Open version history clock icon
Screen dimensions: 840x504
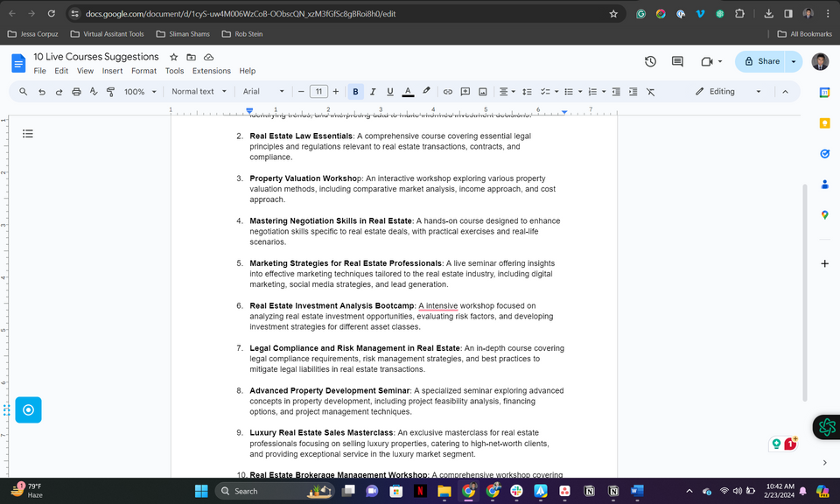pyautogui.click(x=650, y=61)
